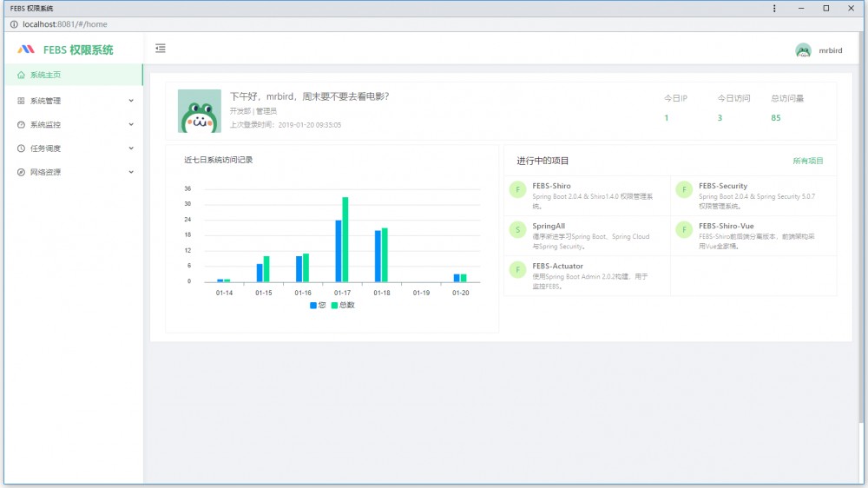This screenshot has width=868, height=488.
Task: Click the mrbird avatar in the header
Action: (x=803, y=50)
